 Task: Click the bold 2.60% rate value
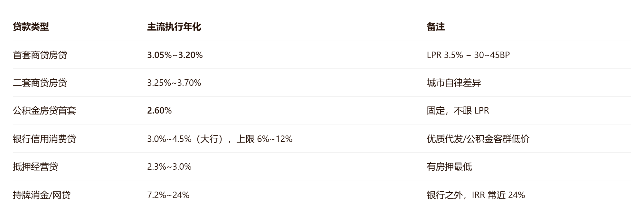(159, 111)
